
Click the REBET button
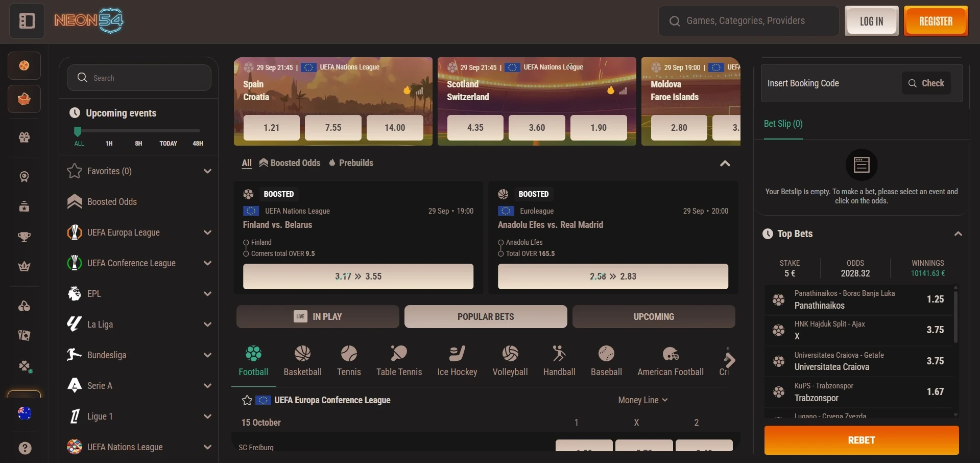862,440
